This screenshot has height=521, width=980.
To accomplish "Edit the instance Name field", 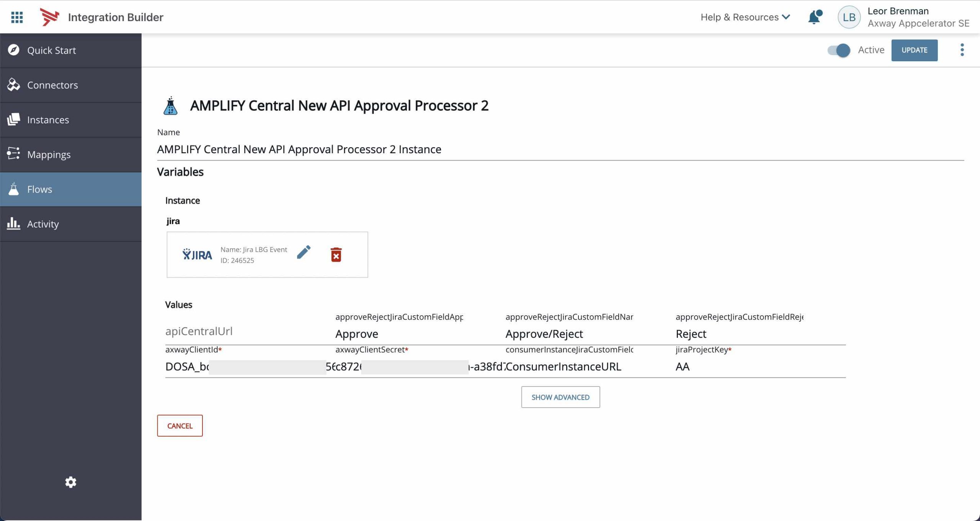I will click(560, 149).
